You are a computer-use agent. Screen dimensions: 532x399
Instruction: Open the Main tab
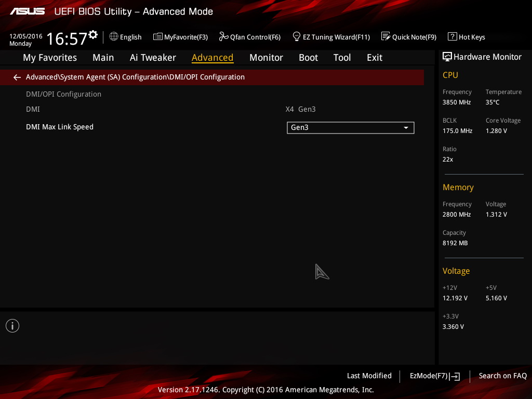tap(103, 58)
